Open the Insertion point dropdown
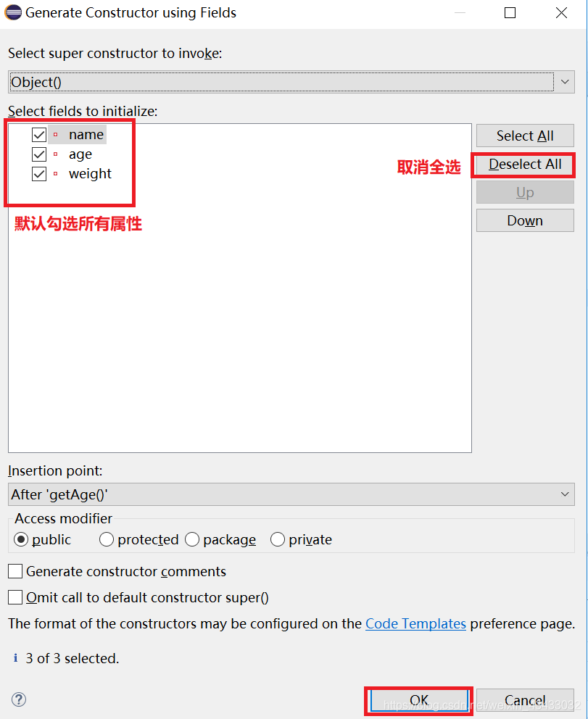The height and width of the screenshot is (719, 588). coord(291,494)
